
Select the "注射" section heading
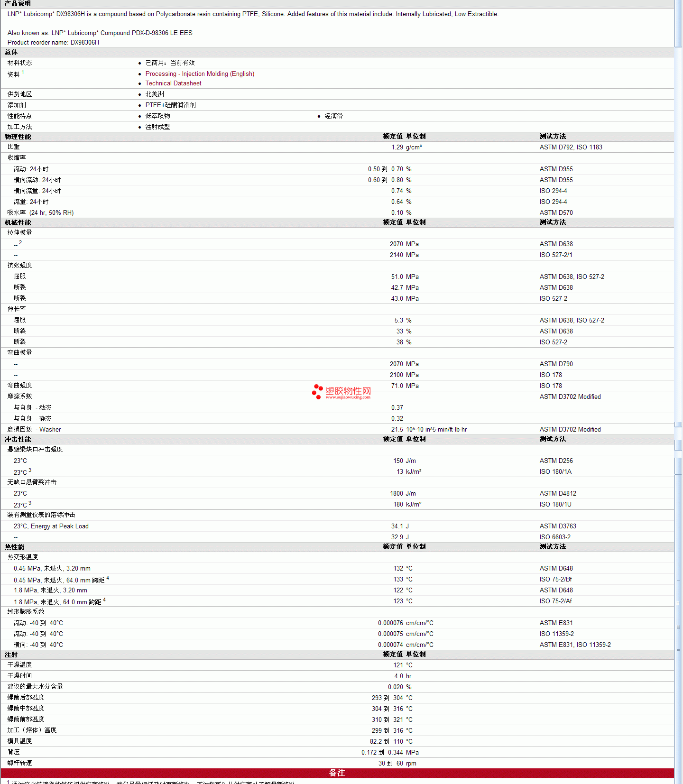tap(11, 655)
